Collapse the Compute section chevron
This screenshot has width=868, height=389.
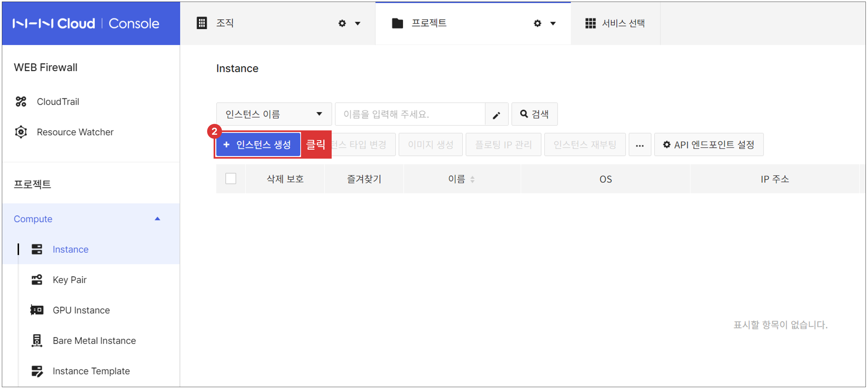(x=157, y=219)
